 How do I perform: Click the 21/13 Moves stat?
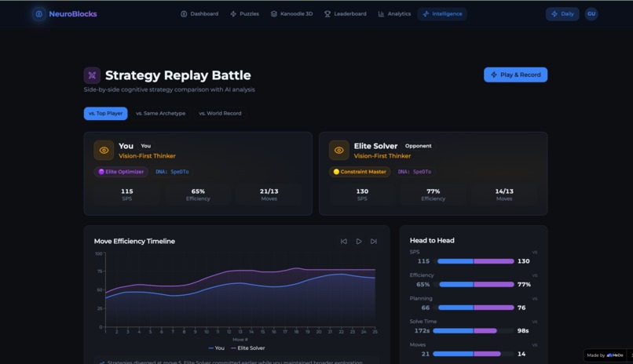point(269,195)
